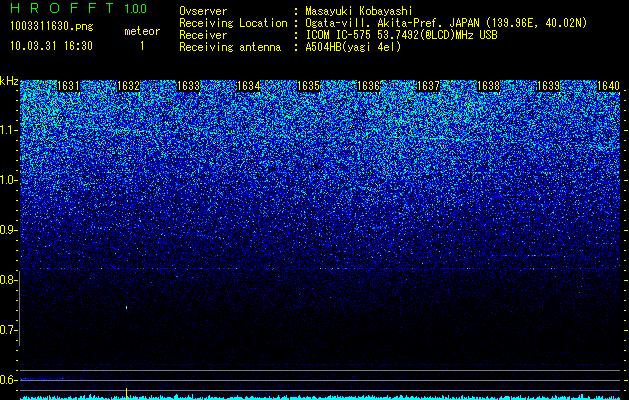Click the HROFFT 1.00 title text

point(79,8)
